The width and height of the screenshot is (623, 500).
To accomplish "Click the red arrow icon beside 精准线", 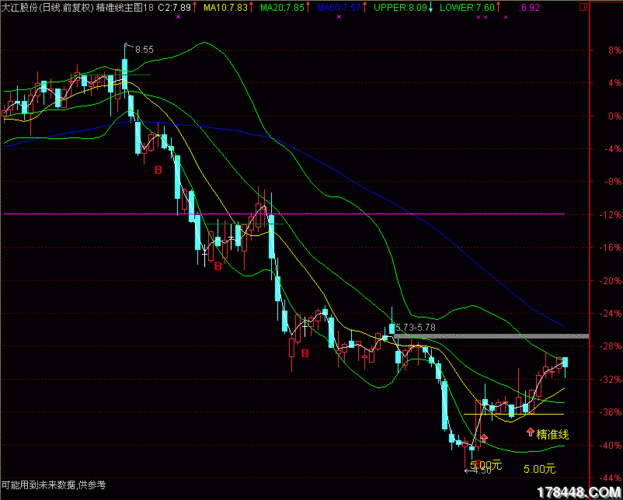I will pos(530,432).
